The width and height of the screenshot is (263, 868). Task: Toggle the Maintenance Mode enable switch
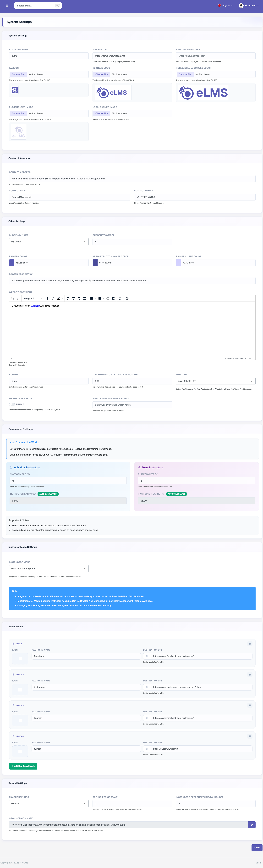coord(12,404)
